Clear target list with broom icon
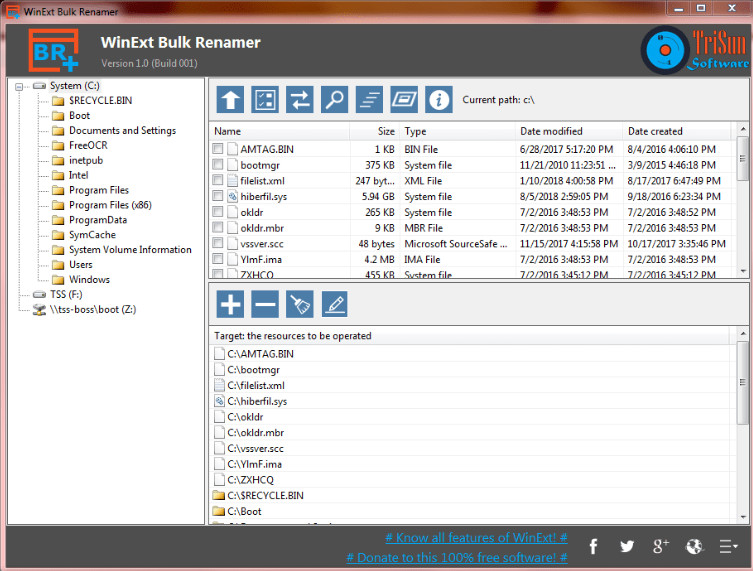The height and width of the screenshot is (571, 753). (300, 304)
